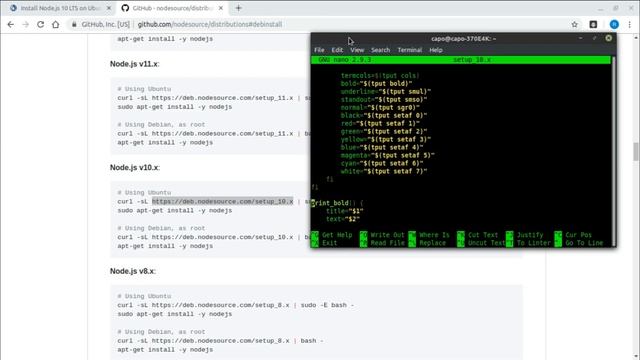Click nano Justify shortcut
640x360 pixels.
click(525, 235)
